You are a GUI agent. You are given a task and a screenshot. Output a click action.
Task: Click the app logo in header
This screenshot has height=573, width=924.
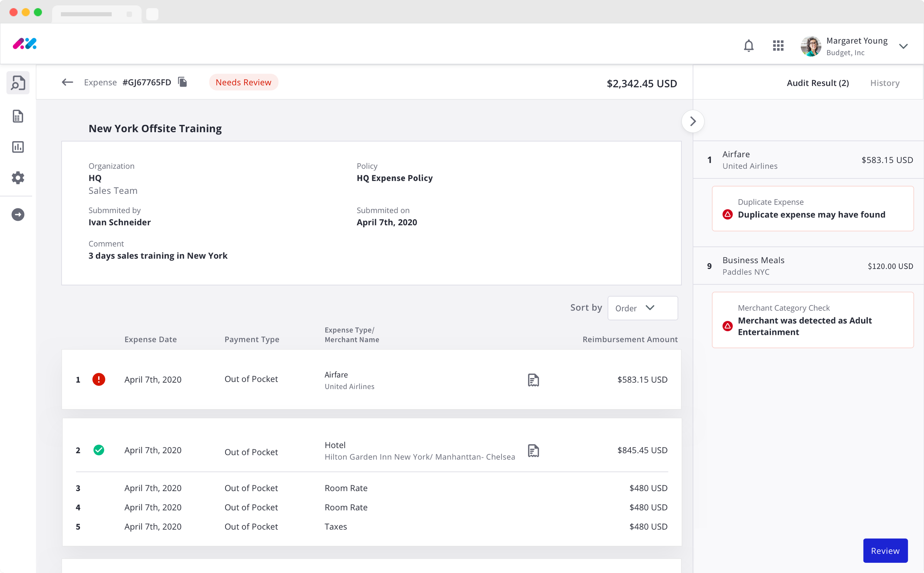[25, 44]
